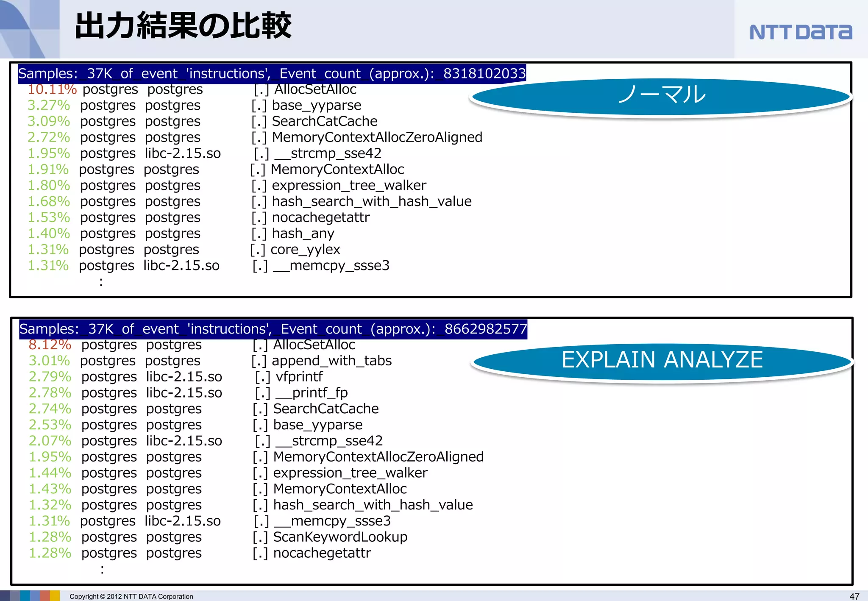This screenshot has height=601, width=868.
Task: Click vfprintf function name
Action: (299, 377)
